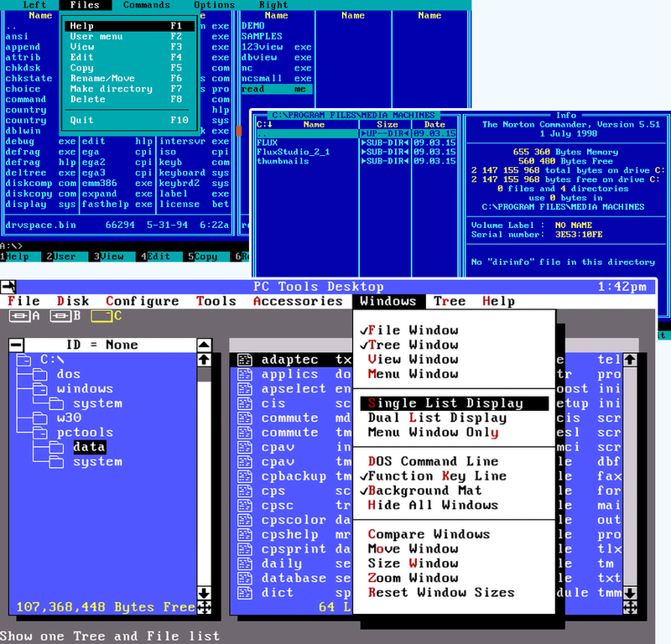Click tree window resize corner icon

tap(204, 607)
